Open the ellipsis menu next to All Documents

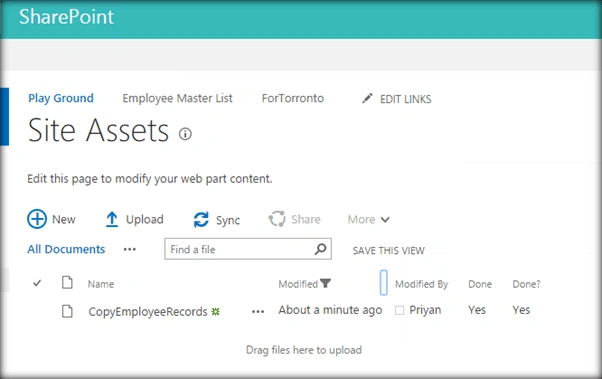click(130, 250)
